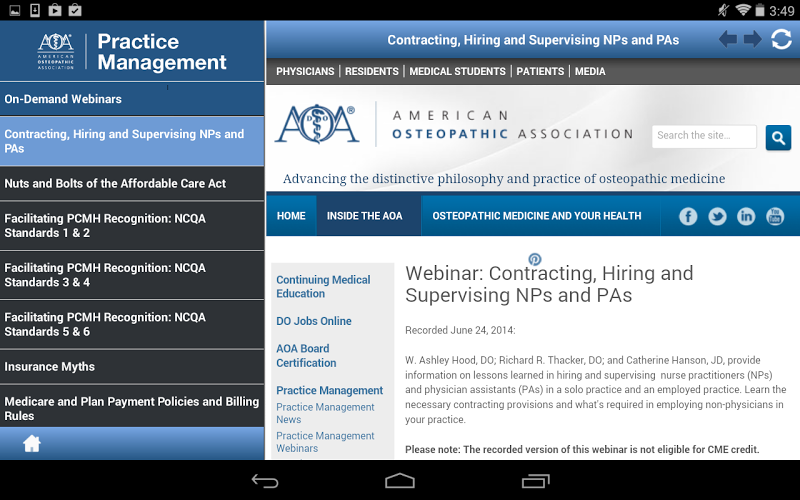The width and height of the screenshot is (800, 500).
Task: Open Facilitating PCMH Recognition Standards 5 & 6
Action: click(x=132, y=324)
